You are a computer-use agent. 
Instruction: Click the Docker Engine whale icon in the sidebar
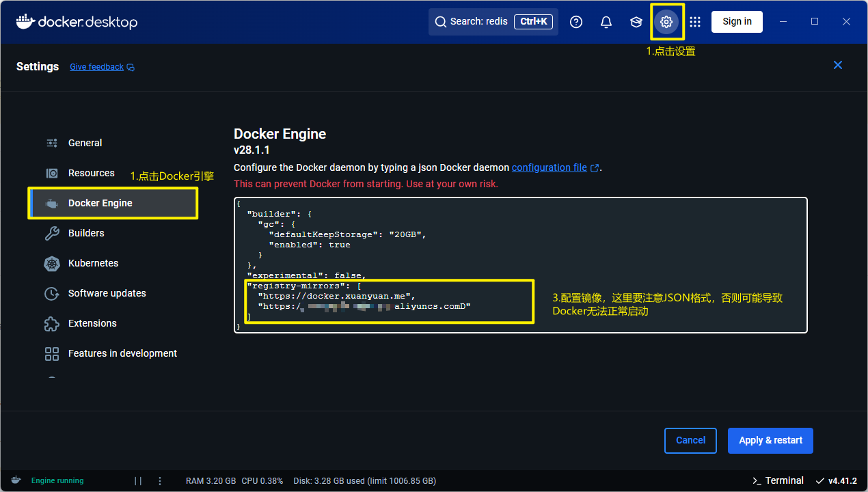[52, 203]
